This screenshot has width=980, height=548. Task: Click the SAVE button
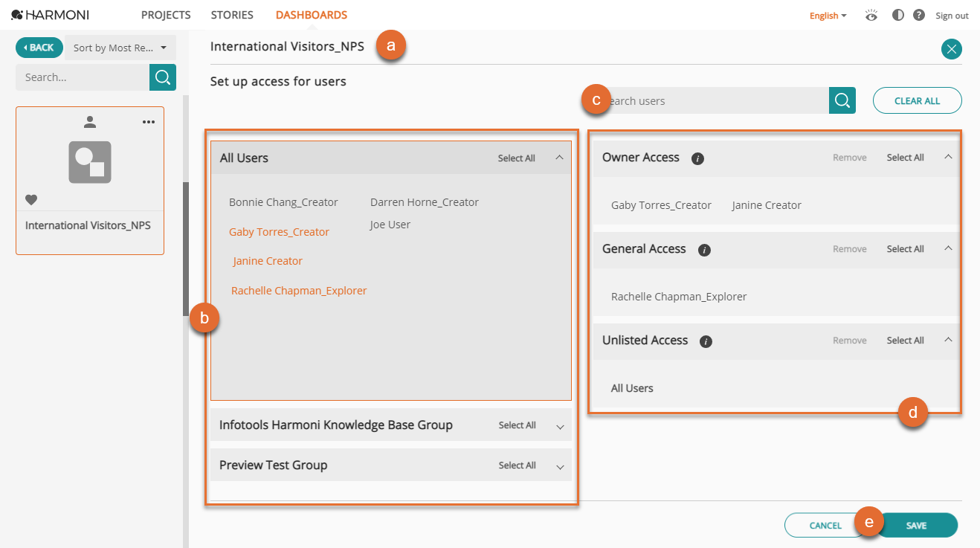(917, 525)
